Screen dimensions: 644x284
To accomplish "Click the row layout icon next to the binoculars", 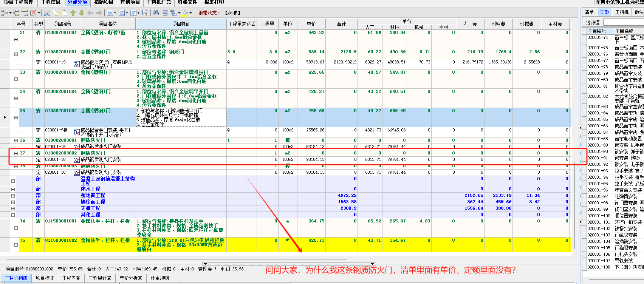I will pyautogui.click(x=165, y=13).
